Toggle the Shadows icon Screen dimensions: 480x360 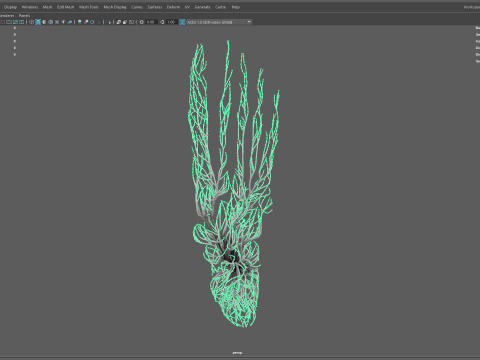click(70, 22)
